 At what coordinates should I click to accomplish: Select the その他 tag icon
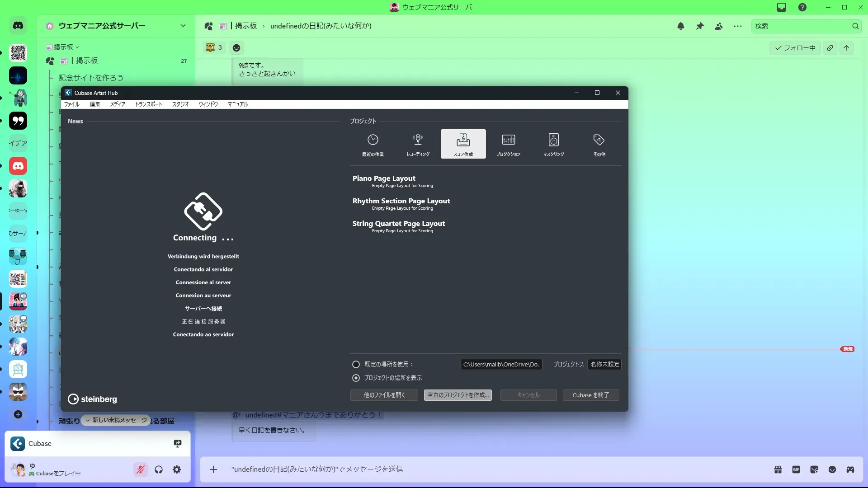click(x=599, y=141)
